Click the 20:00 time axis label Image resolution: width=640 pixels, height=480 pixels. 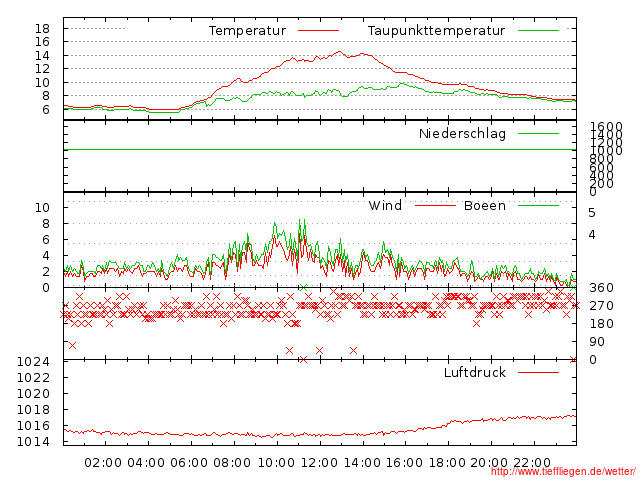[x=489, y=463]
